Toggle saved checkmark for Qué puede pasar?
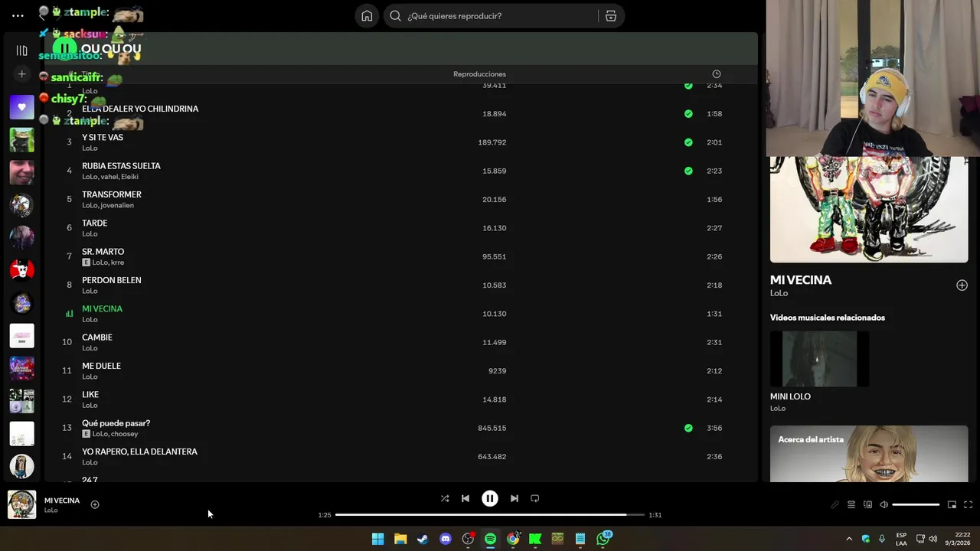The image size is (980, 551). tap(688, 428)
